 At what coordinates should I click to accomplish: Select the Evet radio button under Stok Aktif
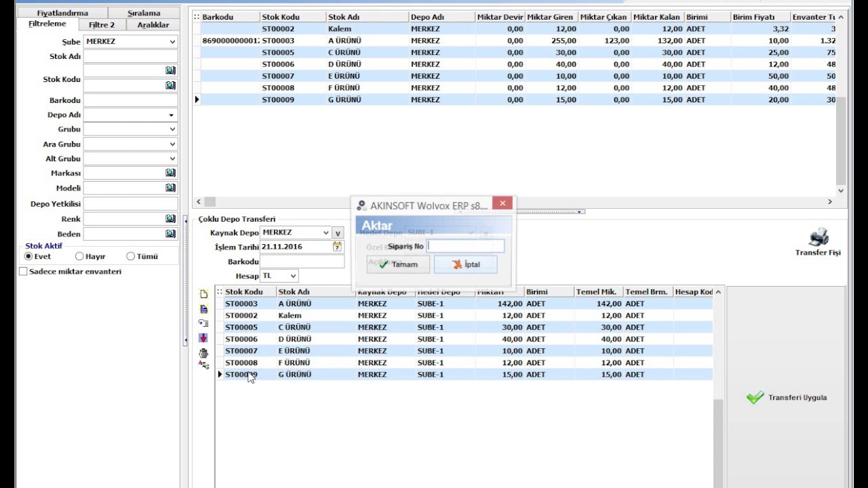(28, 256)
